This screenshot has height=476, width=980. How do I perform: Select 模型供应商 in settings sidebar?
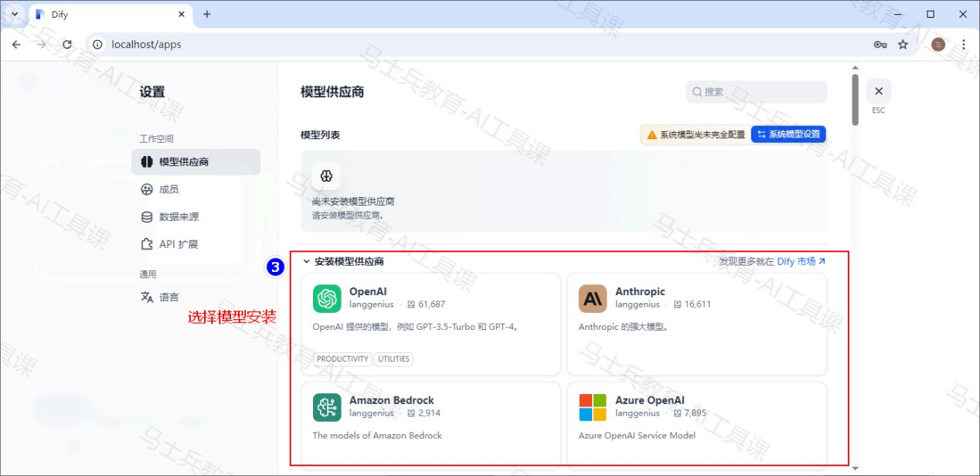pos(196,162)
